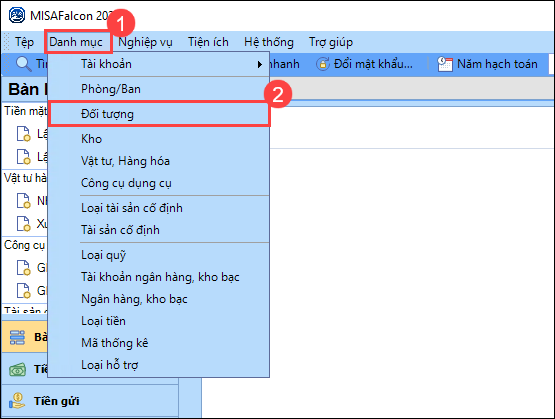The image size is (555, 419).
Task: Select Tài khoản ngân hàng, kho bạc entry
Action: coord(159,277)
